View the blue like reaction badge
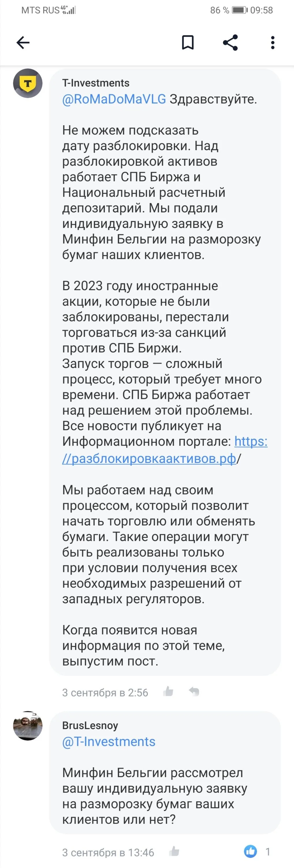 click(250, 852)
